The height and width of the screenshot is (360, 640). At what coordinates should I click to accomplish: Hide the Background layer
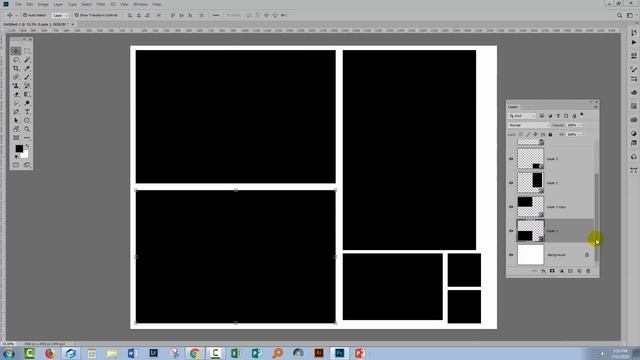tap(511, 255)
